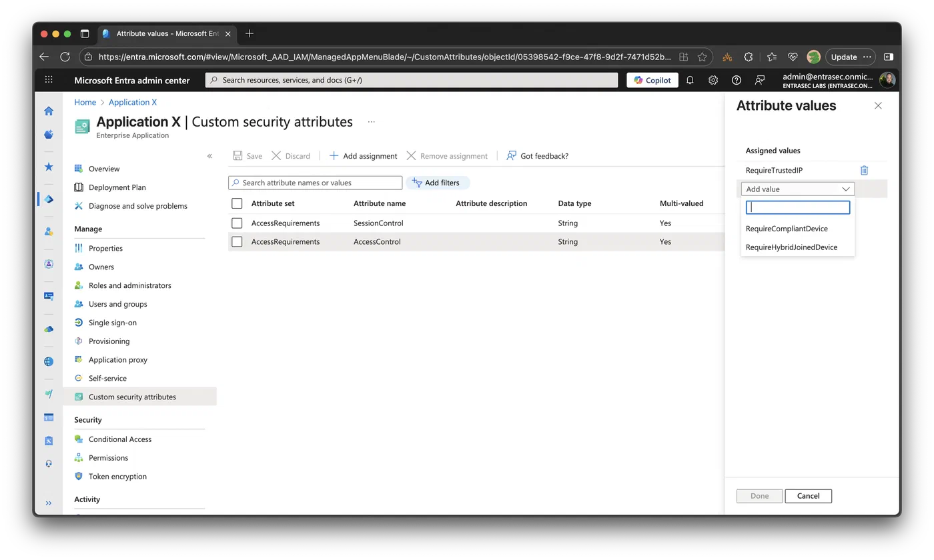The image size is (934, 560).
Task: Focus the dropdown filter text box
Action: click(x=798, y=207)
